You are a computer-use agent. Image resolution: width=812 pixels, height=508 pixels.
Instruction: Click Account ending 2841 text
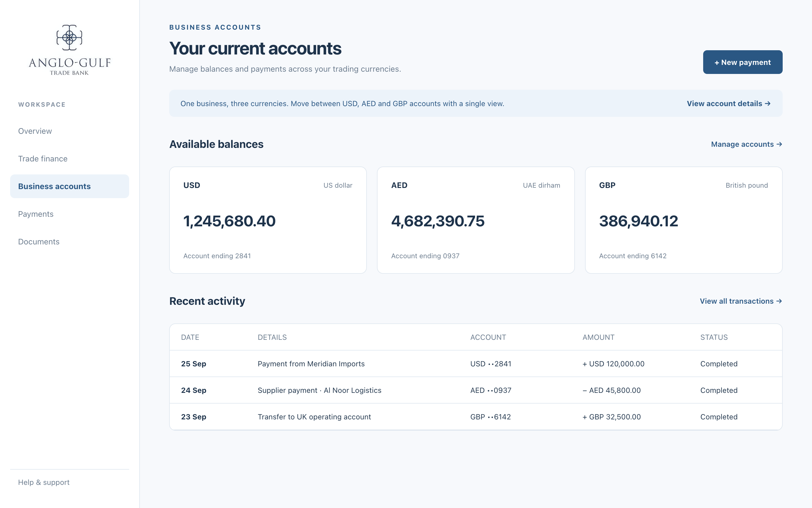coord(217,256)
